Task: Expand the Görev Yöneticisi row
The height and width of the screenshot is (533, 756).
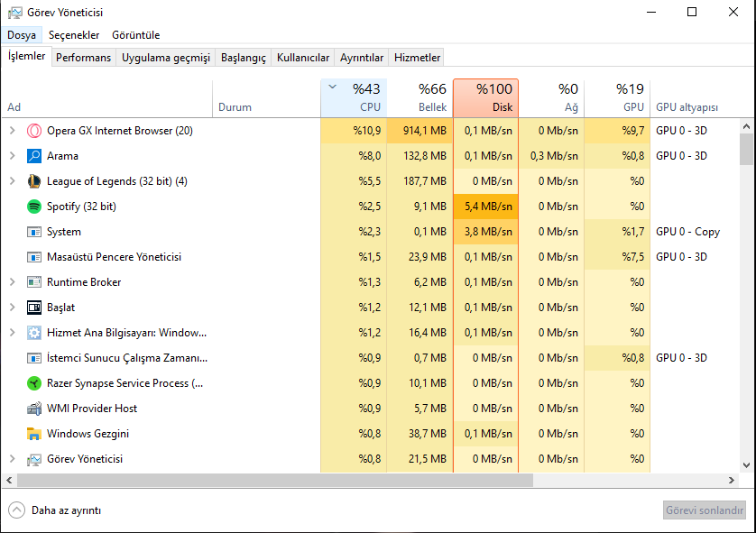Action: tap(13, 459)
